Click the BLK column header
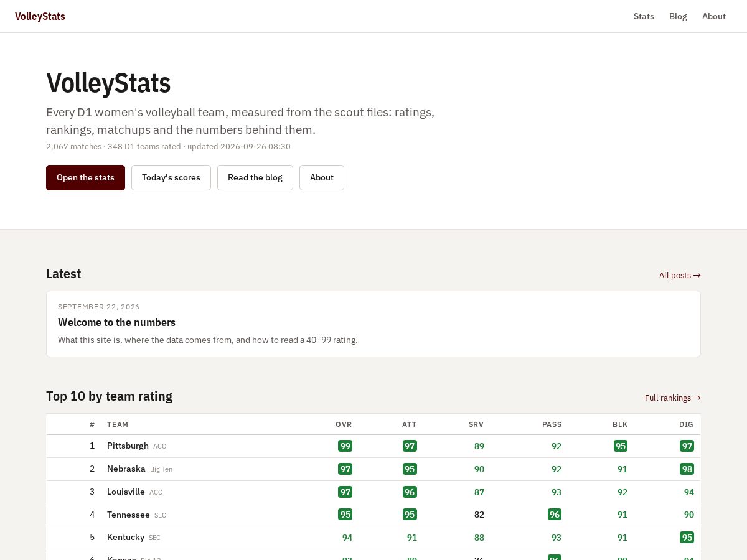 (x=620, y=424)
